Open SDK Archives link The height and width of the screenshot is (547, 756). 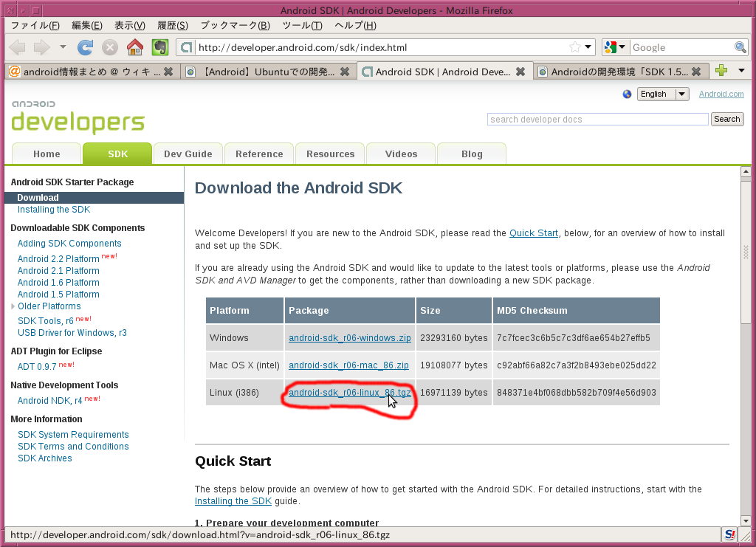click(45, 458)
